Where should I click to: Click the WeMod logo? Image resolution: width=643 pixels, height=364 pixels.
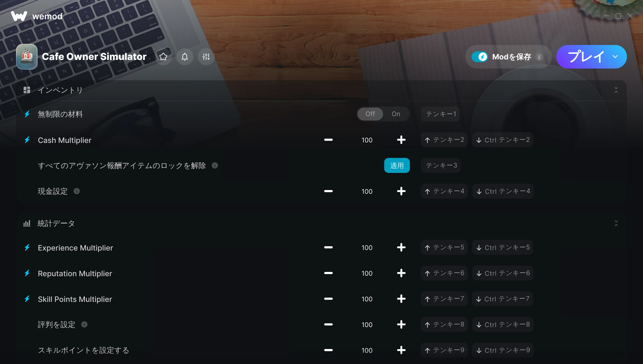(37, 16)
